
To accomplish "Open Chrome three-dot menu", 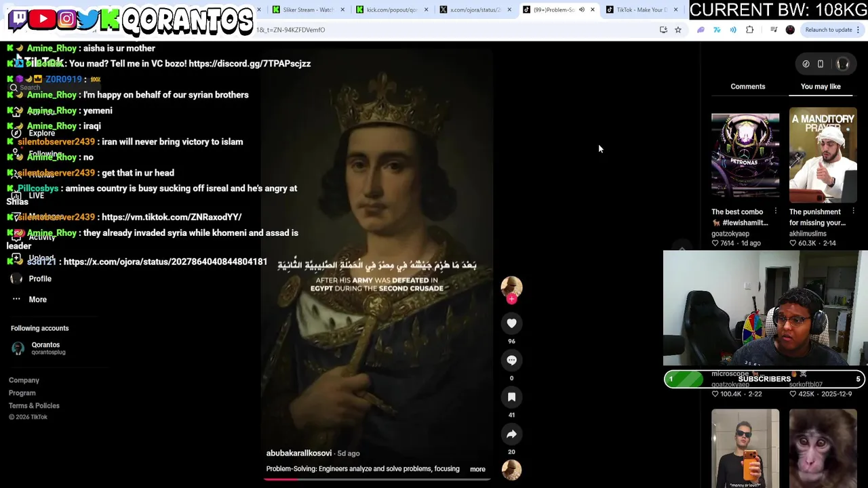I will coord(858,30).
